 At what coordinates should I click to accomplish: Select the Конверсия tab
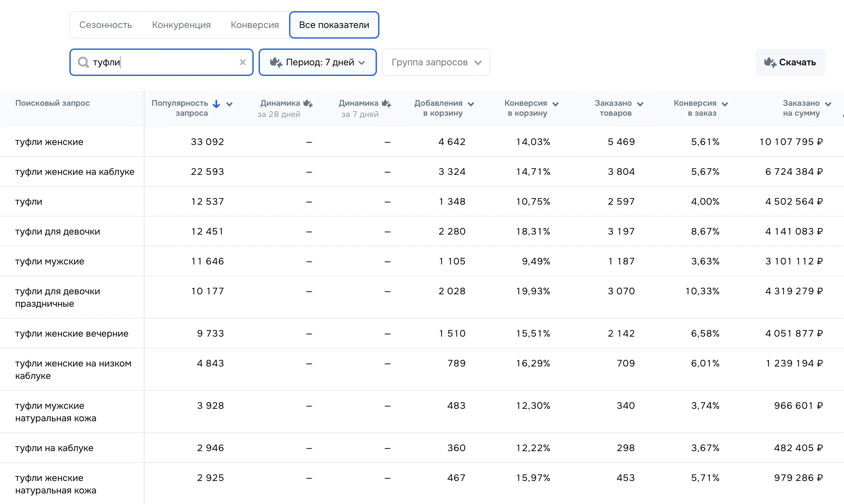click(x=255, y=25)
